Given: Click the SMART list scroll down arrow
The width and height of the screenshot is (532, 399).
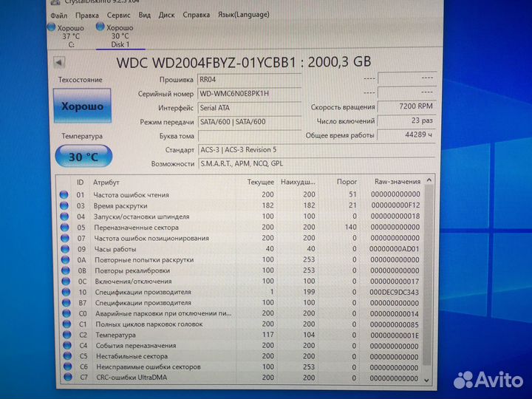Looking at the screenshot, I should pos(427,381).
